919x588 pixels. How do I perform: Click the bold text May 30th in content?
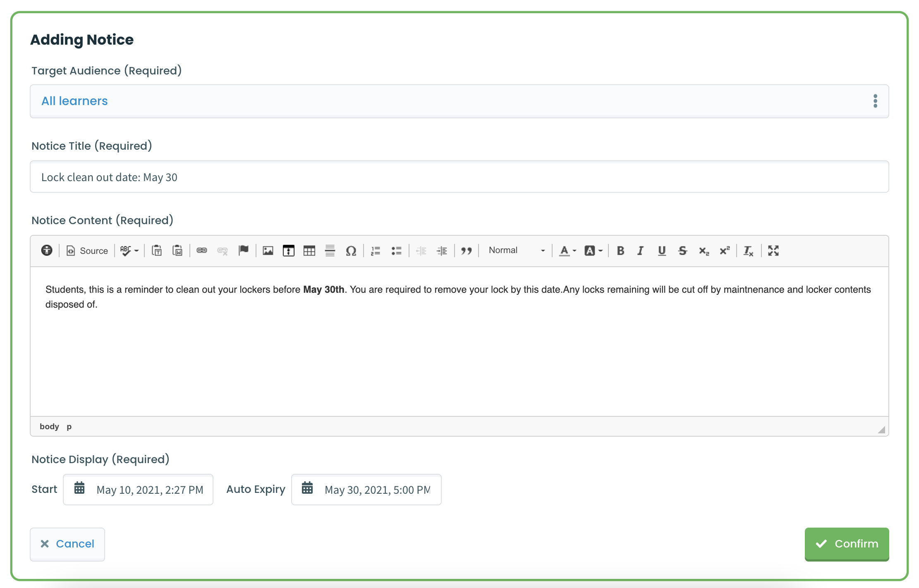pos(324,289)
